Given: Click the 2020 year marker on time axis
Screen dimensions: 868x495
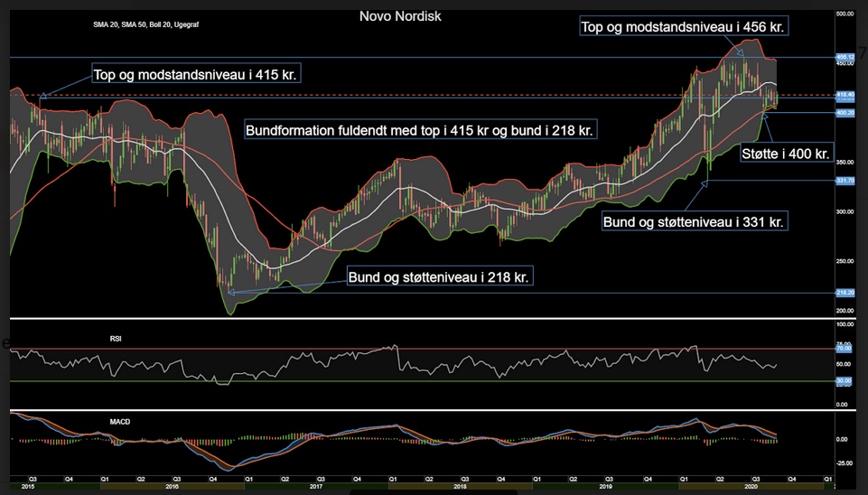Looking at the screenshot, I should click(750, 487).
